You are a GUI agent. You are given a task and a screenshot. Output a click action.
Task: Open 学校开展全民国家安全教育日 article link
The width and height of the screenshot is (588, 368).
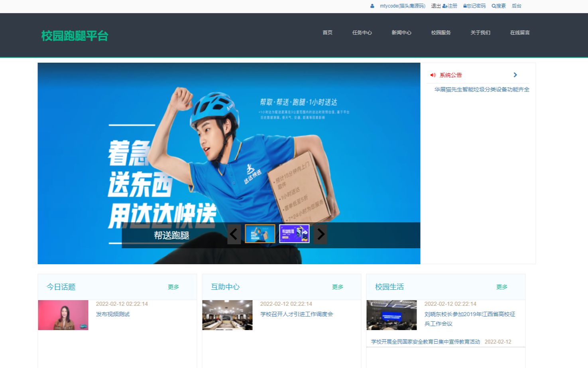(425, 342)
